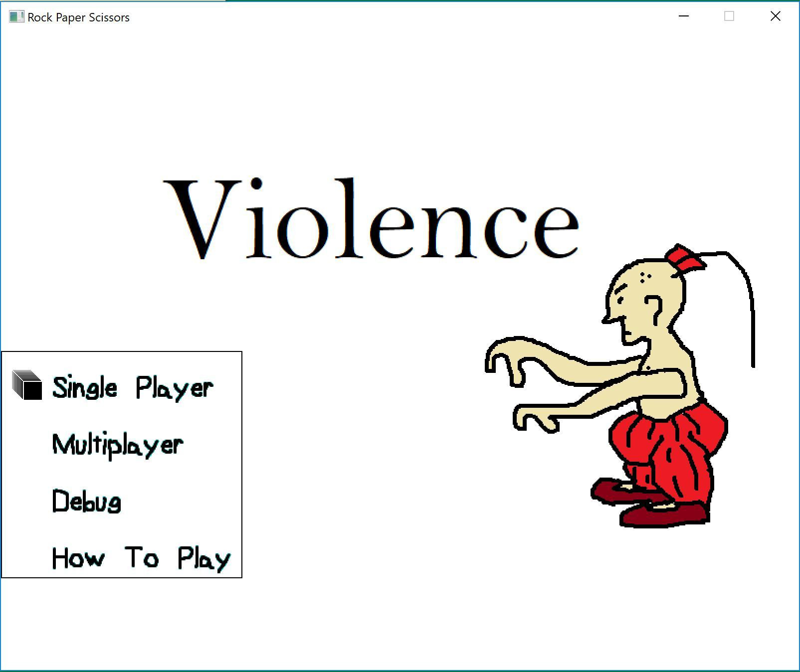The width and height of the screenshot is (800, 672).
Task: Open the Debug menu entry
Action: point(87,501)
